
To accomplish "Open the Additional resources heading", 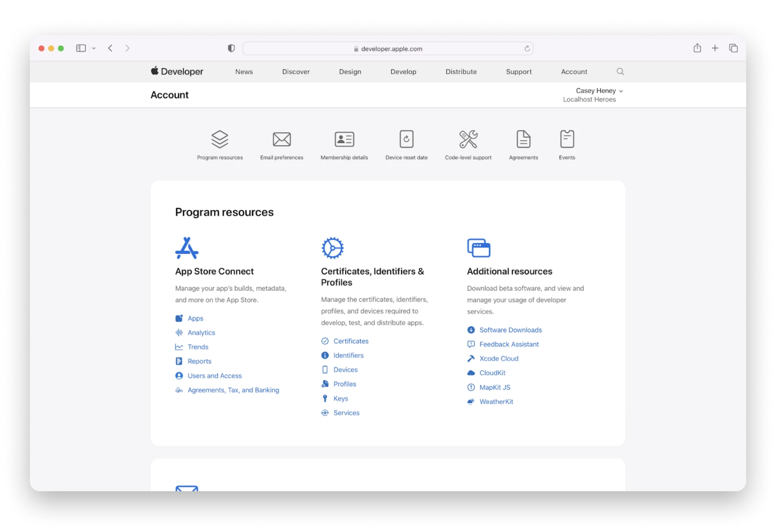I will coord(509,271).
